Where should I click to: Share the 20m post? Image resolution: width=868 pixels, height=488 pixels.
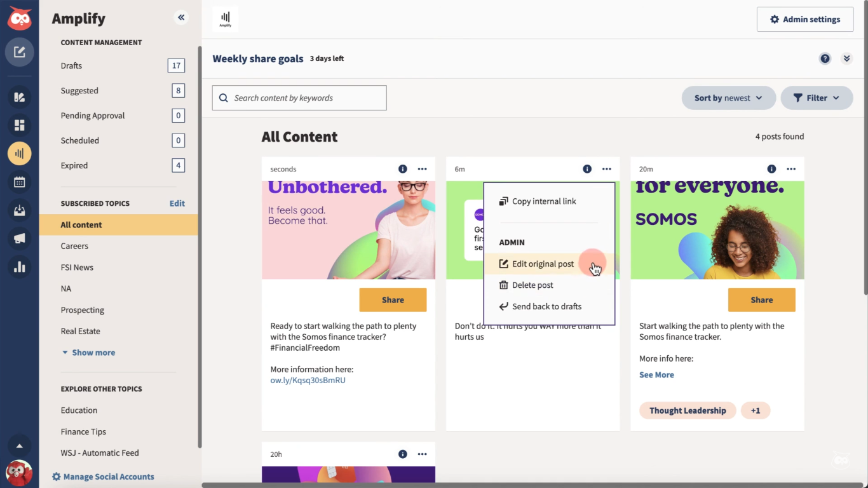click(x=762, y=300)
